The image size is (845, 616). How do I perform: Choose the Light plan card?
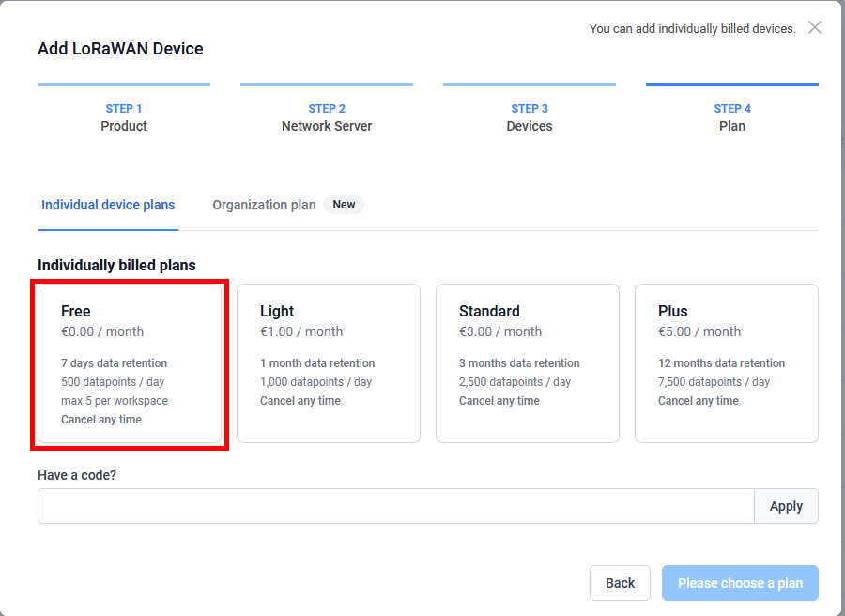point(329,363)
